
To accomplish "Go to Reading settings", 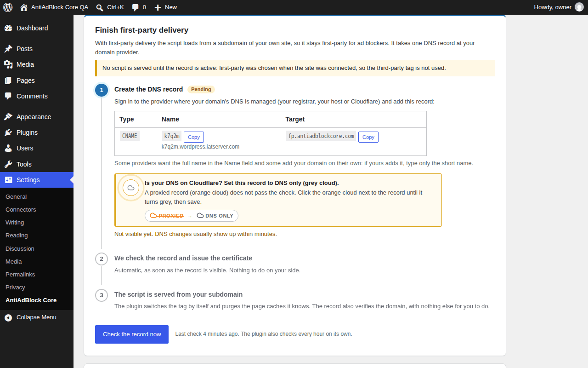I will pyautogui.click(x=17, y=235).
